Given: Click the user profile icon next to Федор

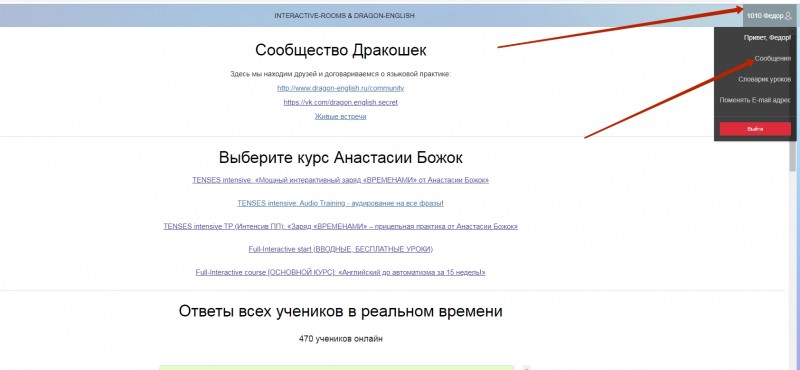Looking at the screenshot, I should 788,16.
